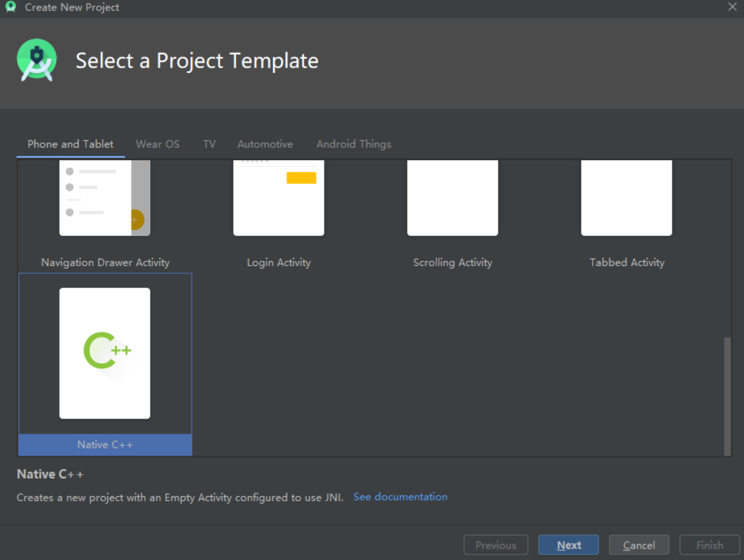The image size is (744, 560).
Task: Click the Finish button
Action: click(709, 545)
